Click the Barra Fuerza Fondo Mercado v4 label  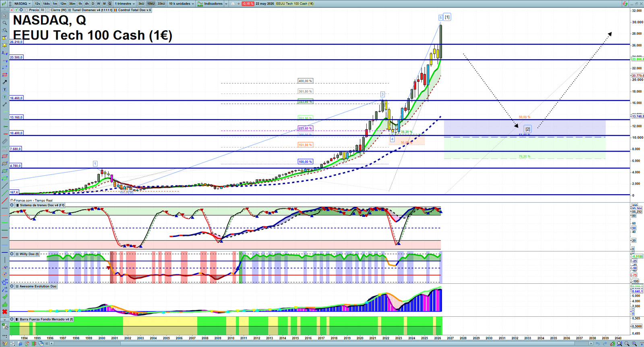(46, 319)
